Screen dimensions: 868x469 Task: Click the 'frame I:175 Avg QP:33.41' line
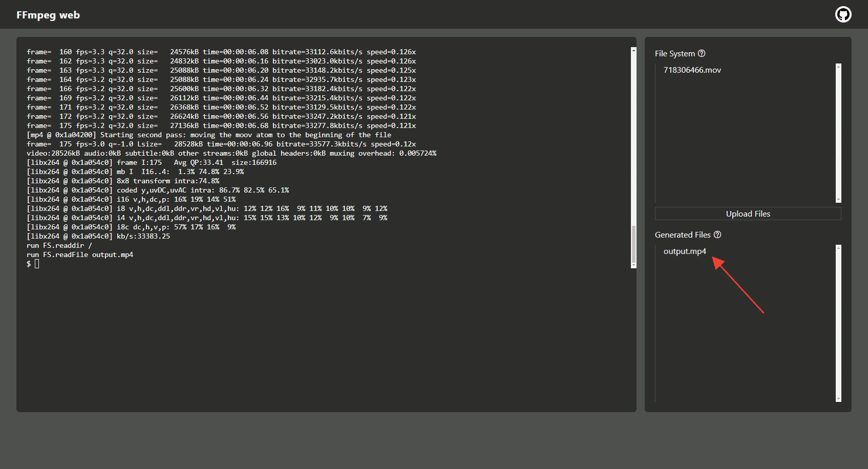point(152,162)
